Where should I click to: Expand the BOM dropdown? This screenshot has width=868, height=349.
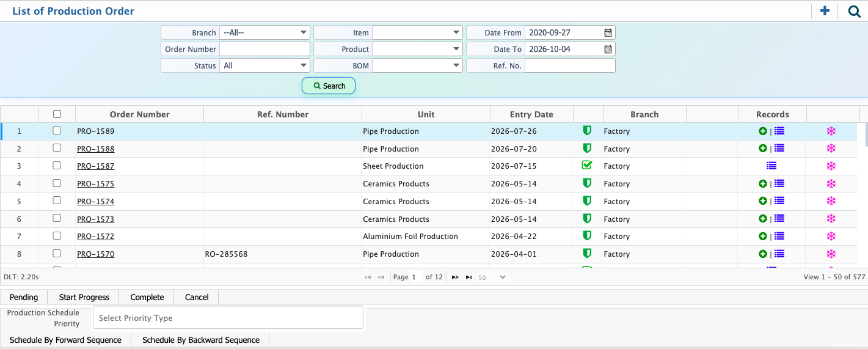pos(417,65)
